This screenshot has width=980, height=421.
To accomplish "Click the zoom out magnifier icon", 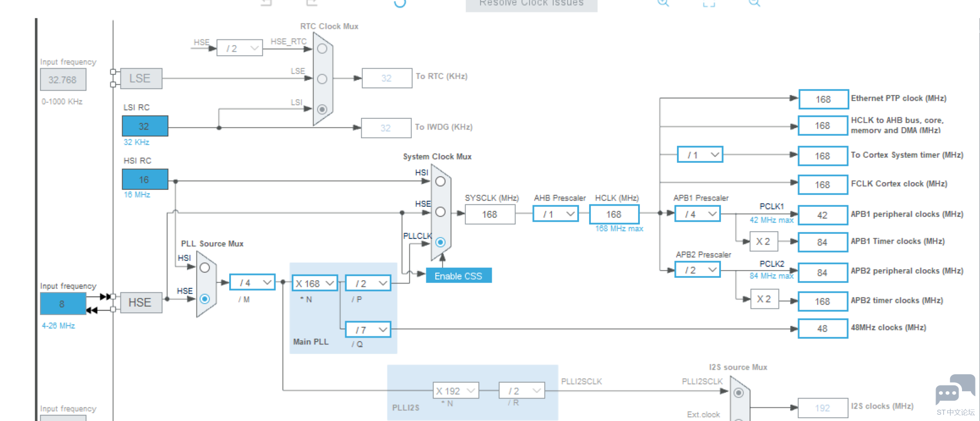I will [x=754, y=3].
